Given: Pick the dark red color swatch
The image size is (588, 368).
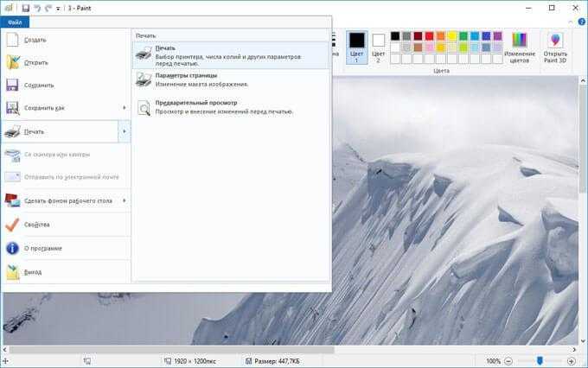Looking at the screenshot, I should (418, 36).
